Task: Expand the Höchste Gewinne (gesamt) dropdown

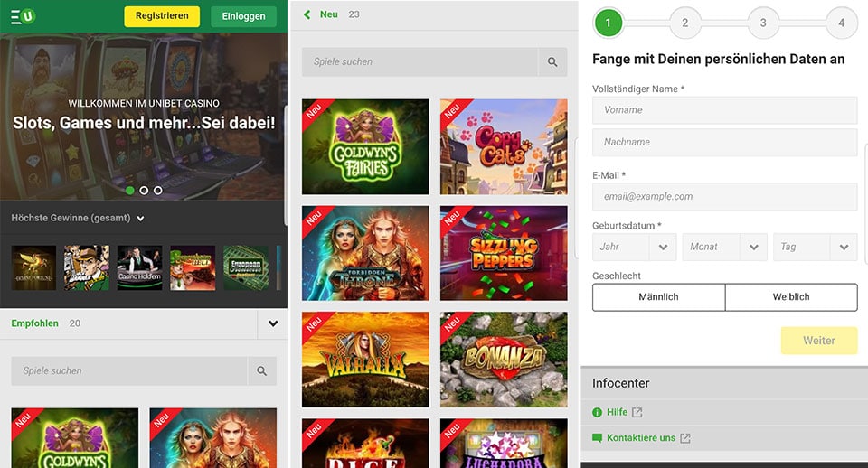Action: [x=78, y=218]
